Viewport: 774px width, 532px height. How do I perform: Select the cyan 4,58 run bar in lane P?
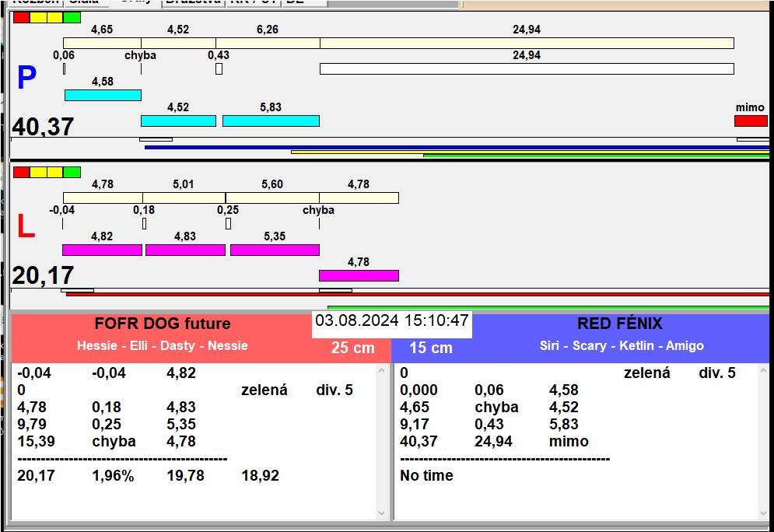pyautogui.click(x=103, y=95)
